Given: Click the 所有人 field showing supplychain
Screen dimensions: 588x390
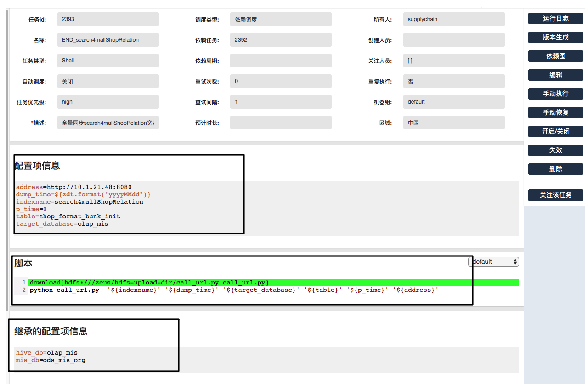Looking at the screenshot, I should coord(454,19).
